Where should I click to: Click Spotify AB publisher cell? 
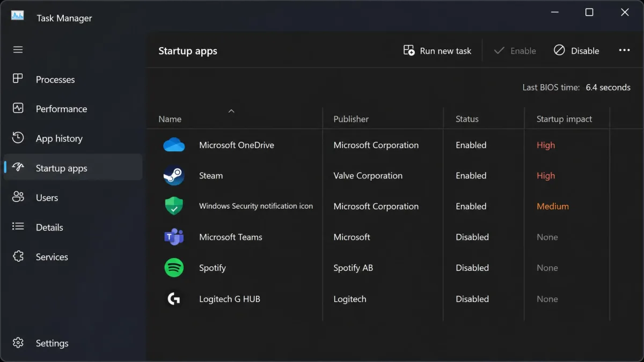click(353, 268)
